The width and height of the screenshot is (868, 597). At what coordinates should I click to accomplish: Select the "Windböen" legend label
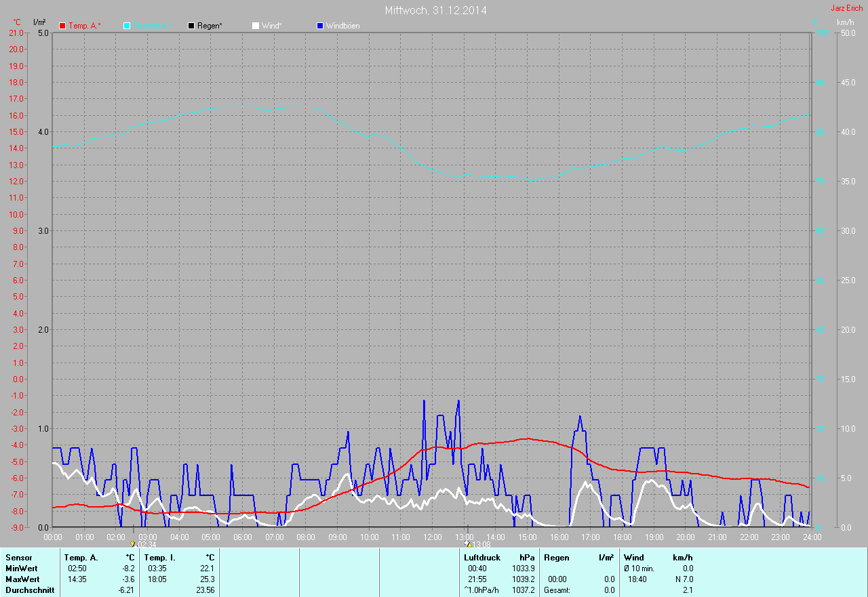tap(343, 26)
